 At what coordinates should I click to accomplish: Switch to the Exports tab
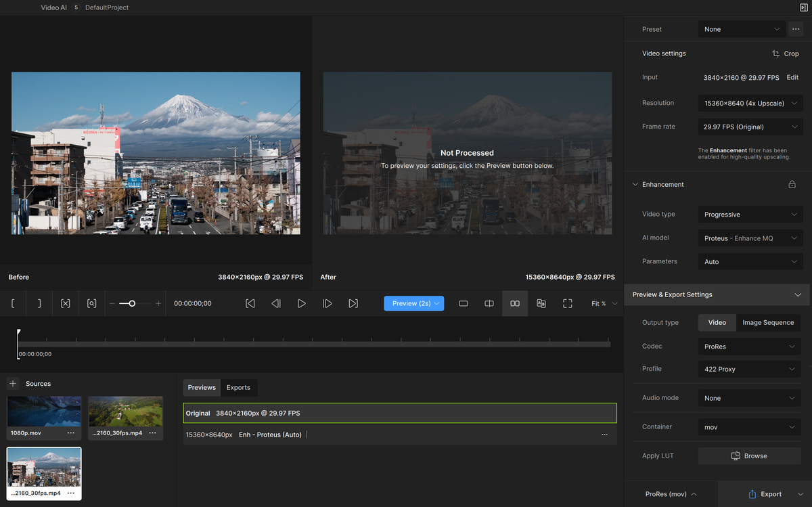click(x=239, y=387)
